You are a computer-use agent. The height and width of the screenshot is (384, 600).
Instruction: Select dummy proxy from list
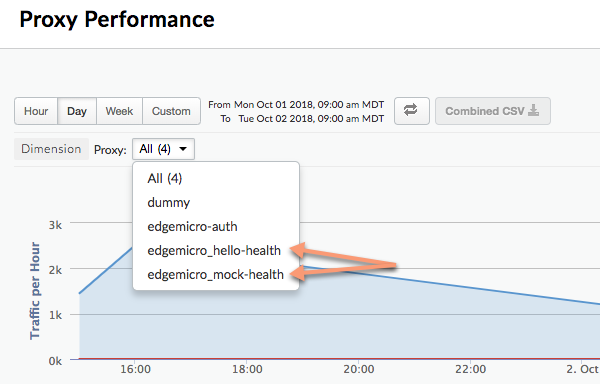coord(168,202)
